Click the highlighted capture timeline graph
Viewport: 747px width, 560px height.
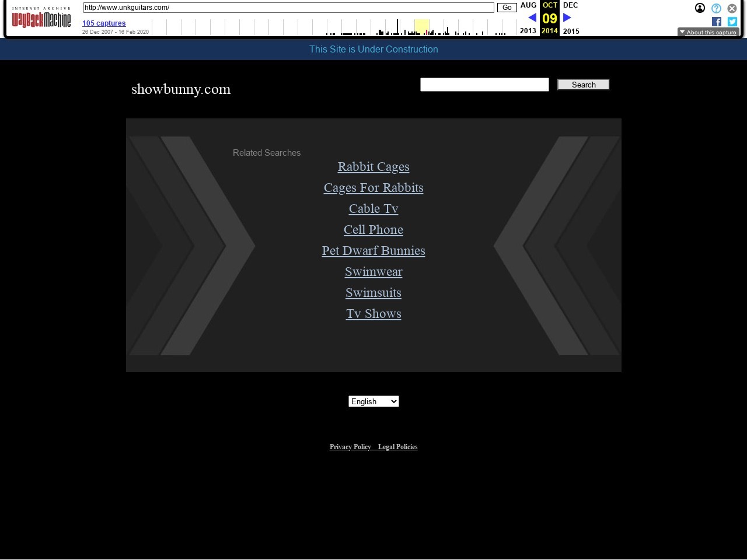421,27
